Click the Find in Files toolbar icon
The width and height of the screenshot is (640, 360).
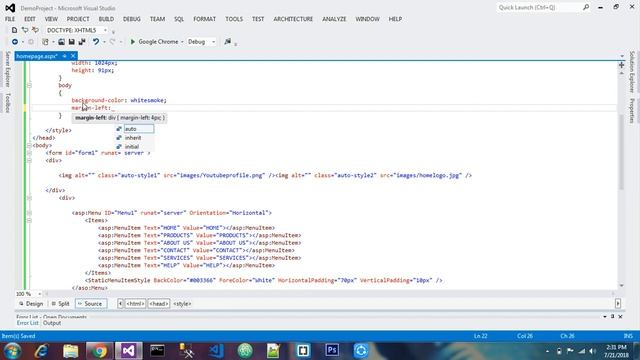228,42
